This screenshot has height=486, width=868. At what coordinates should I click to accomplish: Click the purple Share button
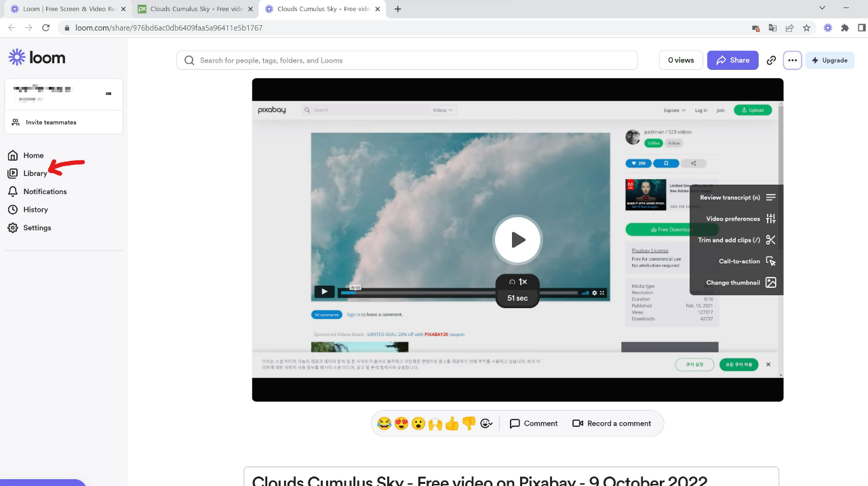[x=732, y=60]
